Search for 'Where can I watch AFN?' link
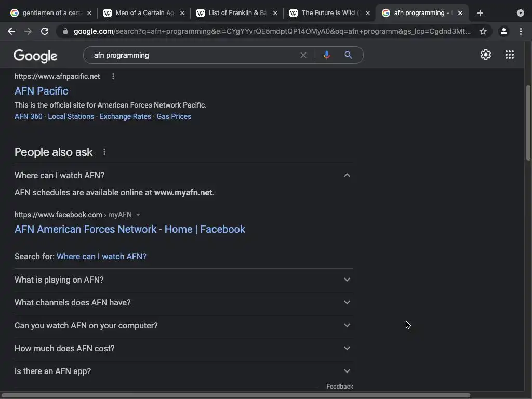Image resolution: width=532 pixels, height=399 pixels. tap(101, 257)
